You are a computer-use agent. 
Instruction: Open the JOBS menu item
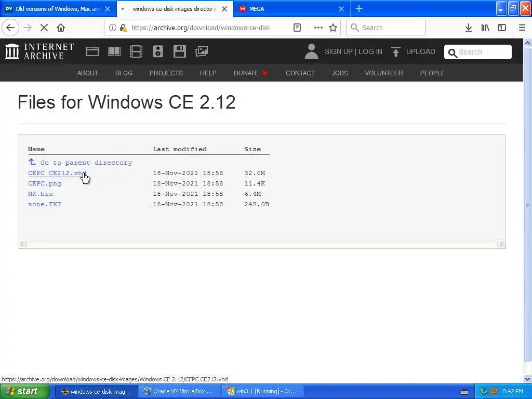(x=340, y=73)
